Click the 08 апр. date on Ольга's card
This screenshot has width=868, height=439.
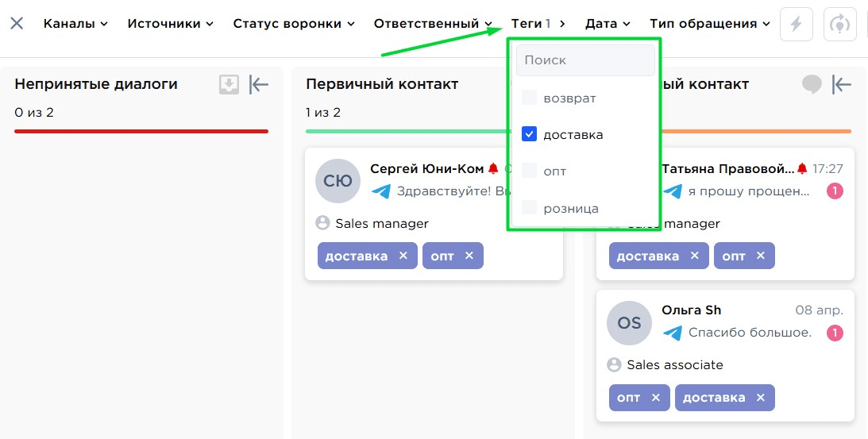(820, 310)
